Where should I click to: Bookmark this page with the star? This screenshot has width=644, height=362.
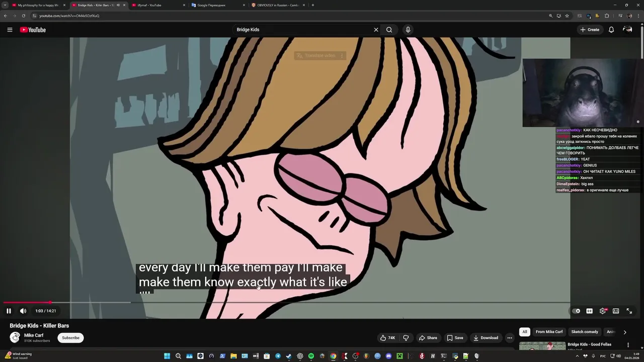(x=567, y=16)
